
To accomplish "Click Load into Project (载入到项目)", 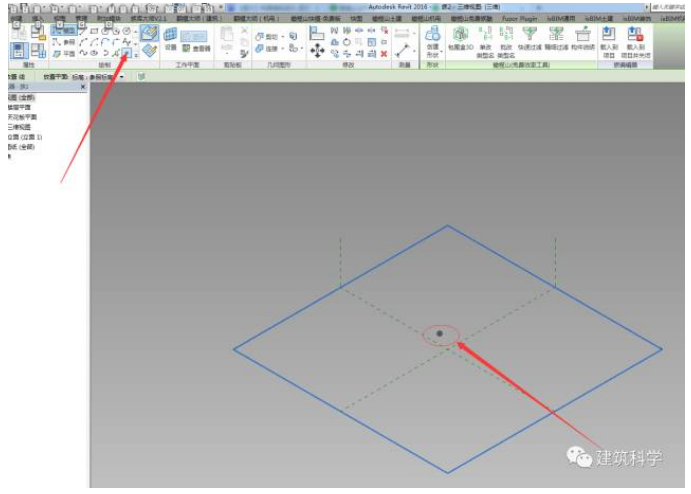I will pos(609,42).
